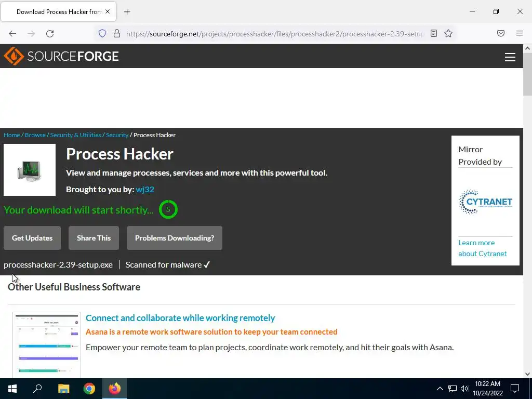Open the Windows Start menu
Screen dimensions: 532x399
[12, 389]
